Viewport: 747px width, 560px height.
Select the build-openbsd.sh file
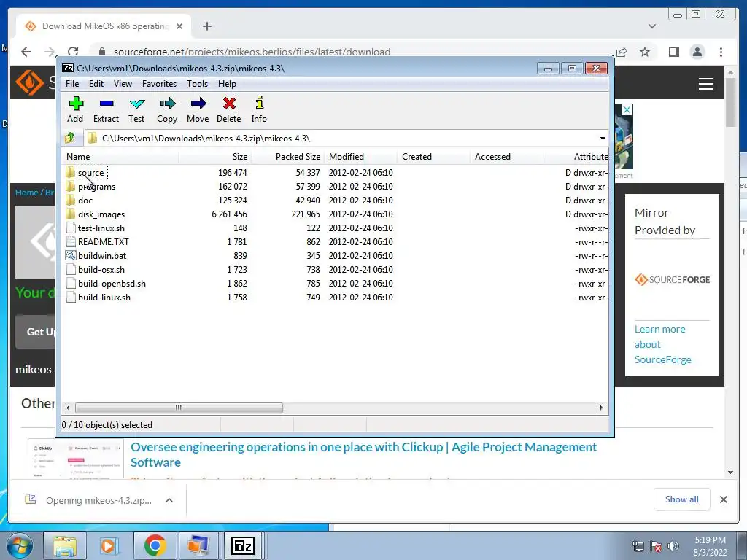tap(112, 284)
